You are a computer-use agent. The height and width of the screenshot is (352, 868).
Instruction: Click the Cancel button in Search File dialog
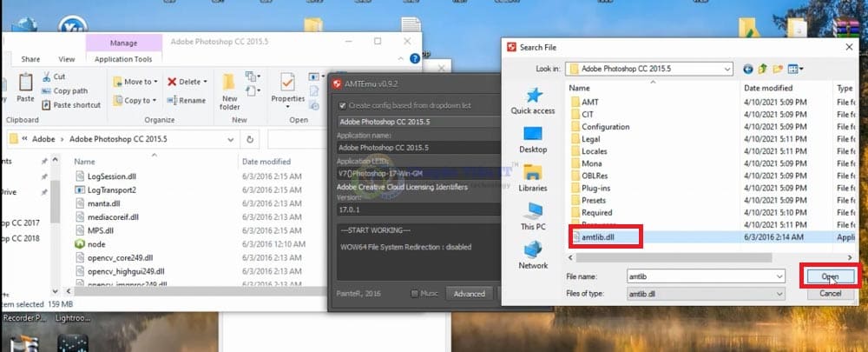[830, 293]
